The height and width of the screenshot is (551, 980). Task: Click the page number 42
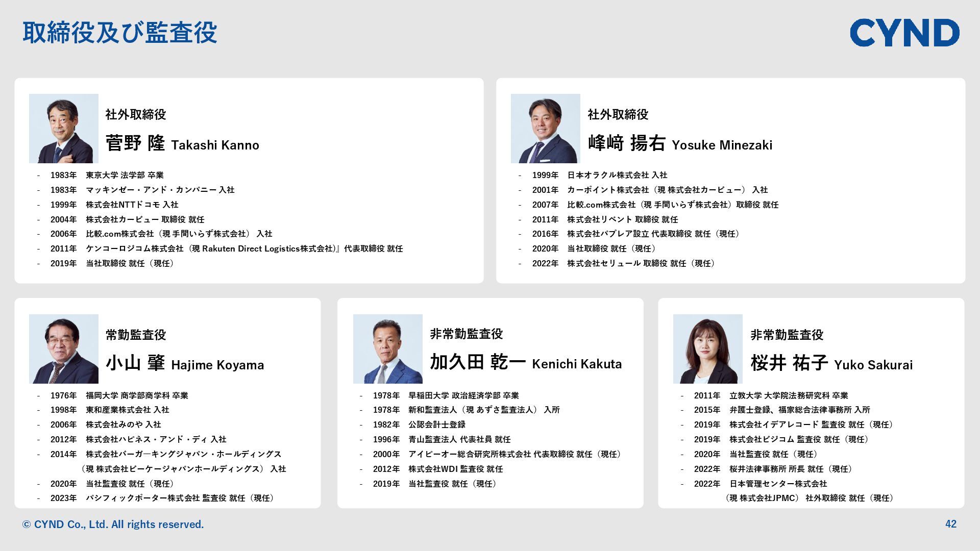click(951, 524)
